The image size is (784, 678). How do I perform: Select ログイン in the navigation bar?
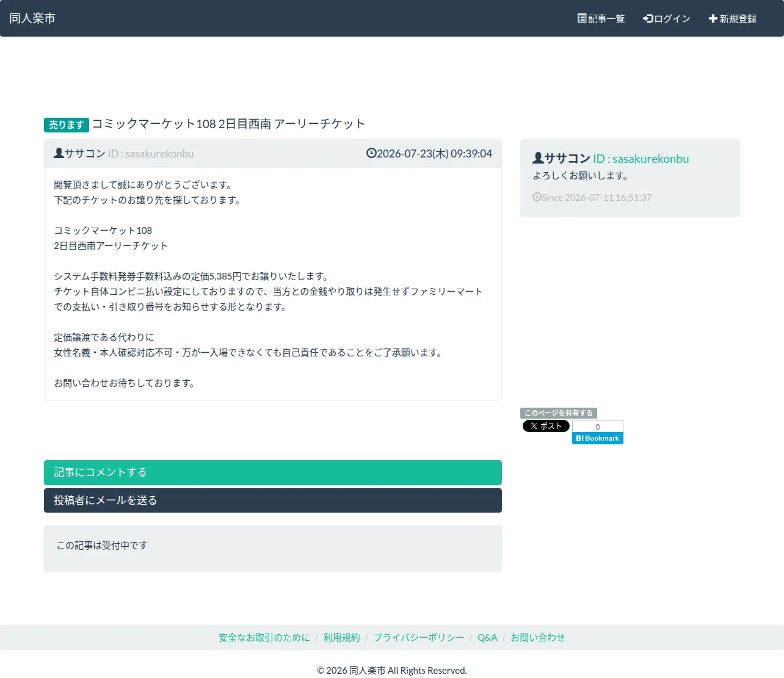[667, 19]
